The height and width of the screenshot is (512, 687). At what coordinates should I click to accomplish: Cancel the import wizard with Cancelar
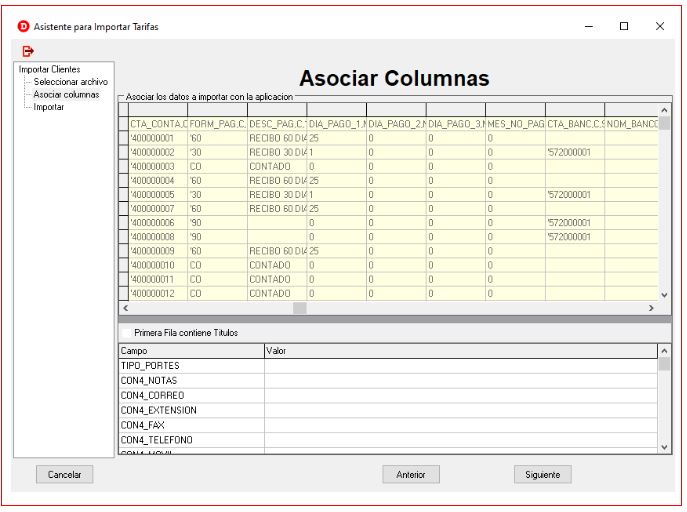click(x=65, y=474)
